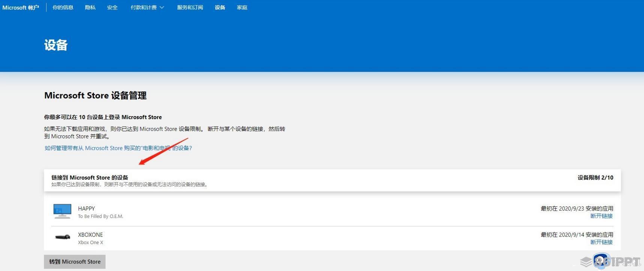Click the 设备 page title in banner
This screenshot has height=271, width=644.
pyautogui.click(x=56, y=45)
